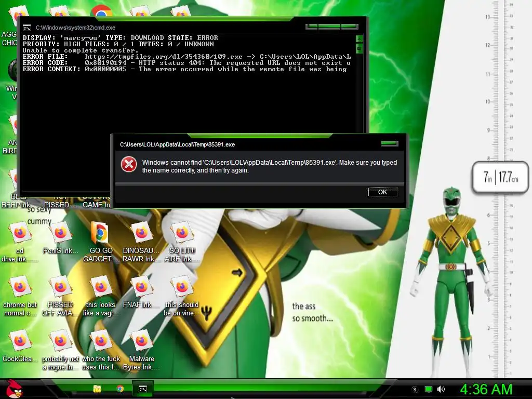This screenshot has width=532, height=399.
Task: Click 'Unable to complete transfer.' text
Action: tap(81, 50)
